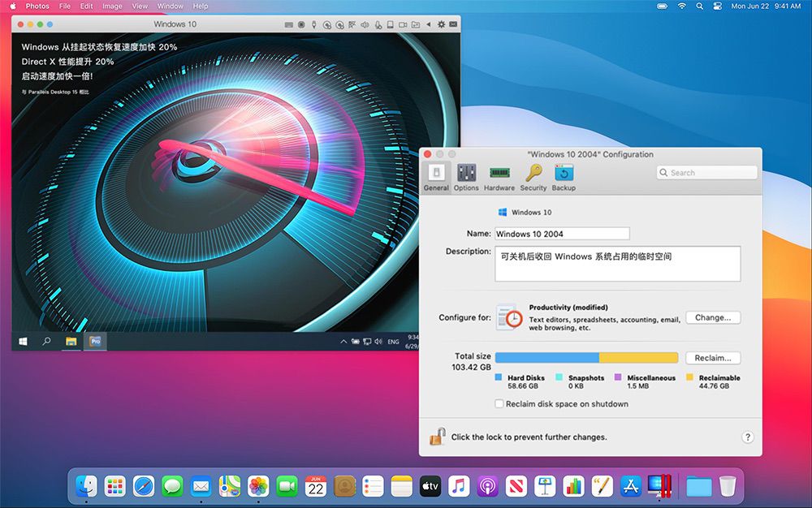Viewport: 812px width, 508px height.
Task: Enable Reclaim disk space on shutdown
Action: tap(499, 404)
